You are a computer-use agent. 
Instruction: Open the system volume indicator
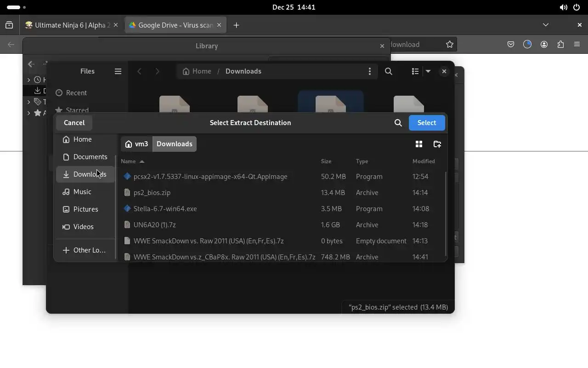[563, 7]
